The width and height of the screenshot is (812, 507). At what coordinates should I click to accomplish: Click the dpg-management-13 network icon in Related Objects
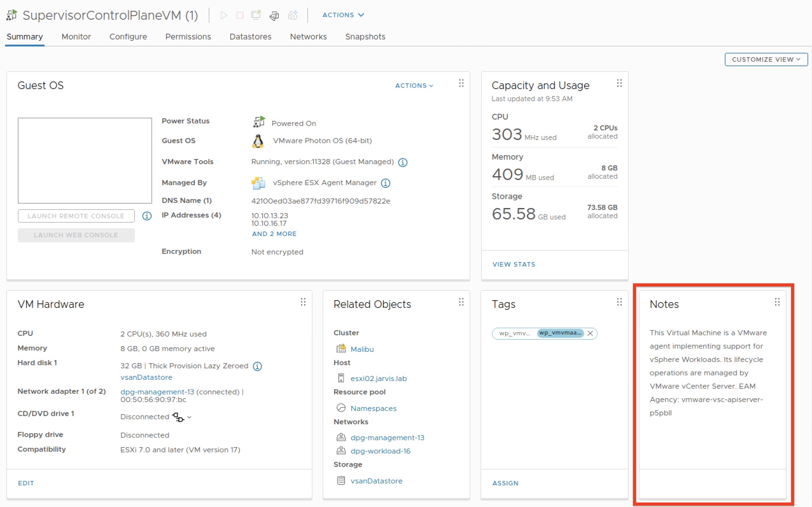pos(341,437)
